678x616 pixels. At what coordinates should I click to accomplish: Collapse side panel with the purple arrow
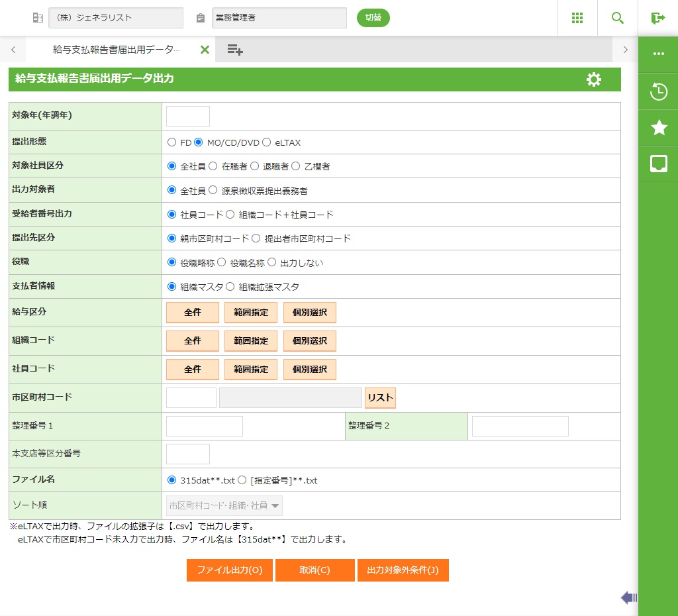628,598
